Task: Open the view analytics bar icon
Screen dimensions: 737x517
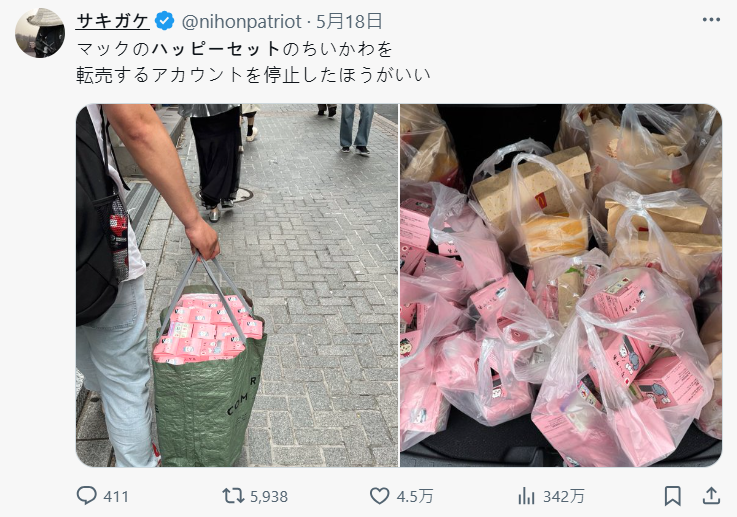Action: tap(526, 496)
